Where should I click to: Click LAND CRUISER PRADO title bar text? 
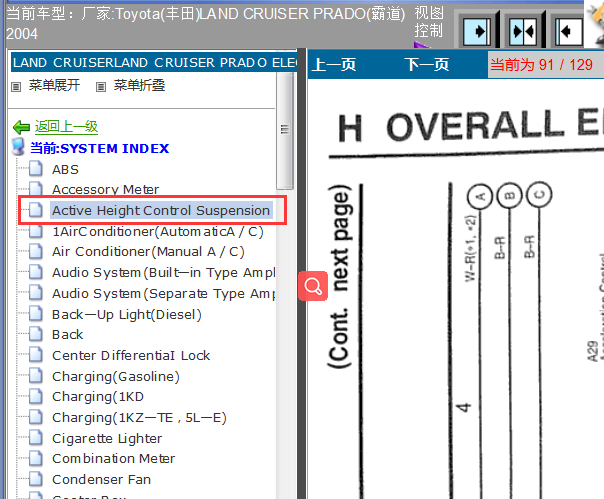tap(154, 62)
